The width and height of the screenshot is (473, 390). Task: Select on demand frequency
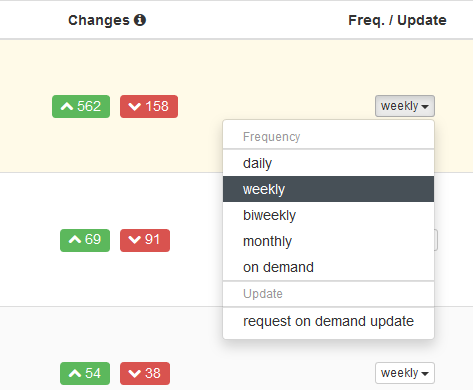(x=329, y=267)
